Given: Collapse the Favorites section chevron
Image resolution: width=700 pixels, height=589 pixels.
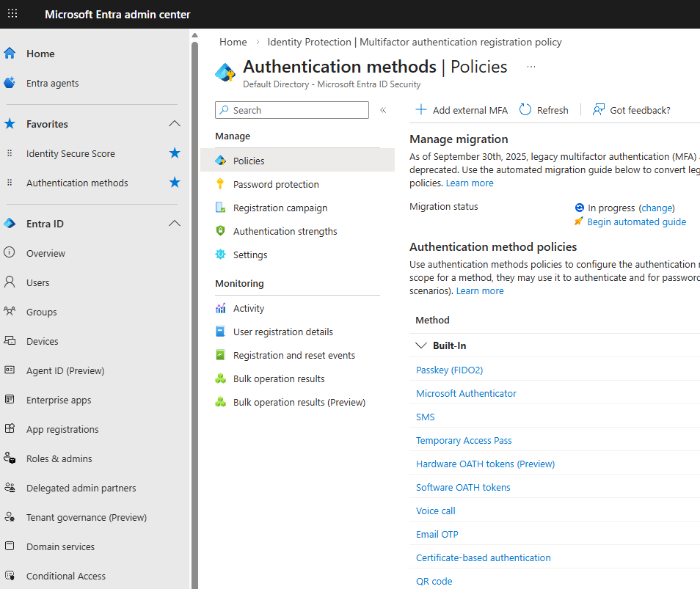Looking at the screenshot, I should point(175,124).
